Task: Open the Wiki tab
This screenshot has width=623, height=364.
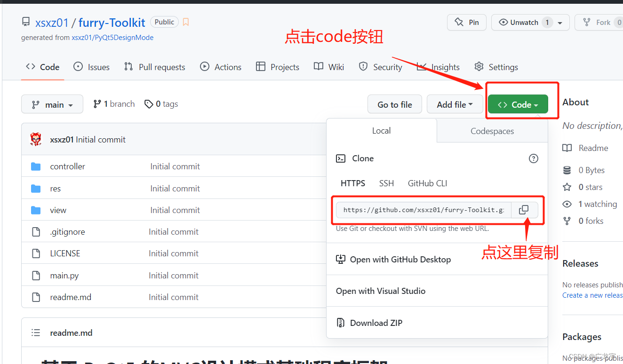Action: pyautogui.click(x=329, y=67)
